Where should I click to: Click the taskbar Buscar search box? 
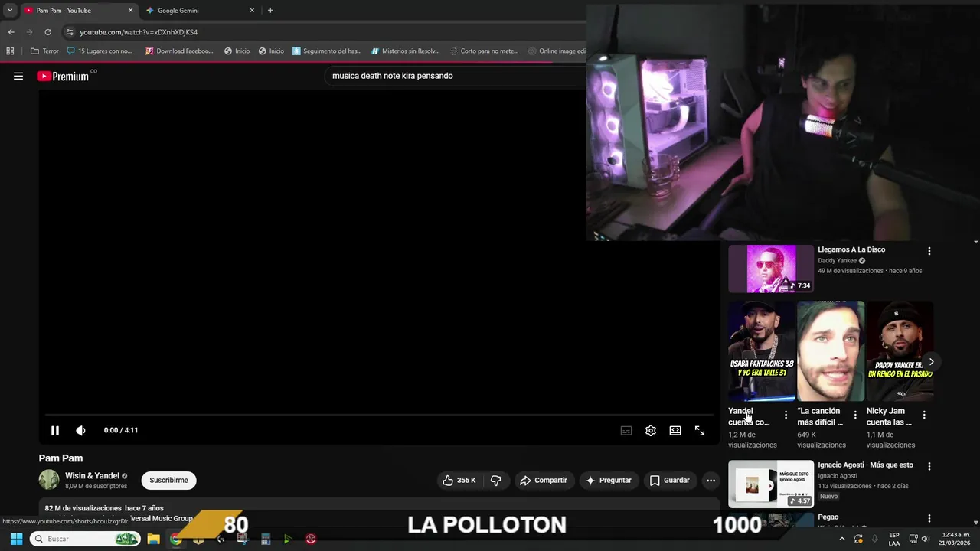pos(86,539)
